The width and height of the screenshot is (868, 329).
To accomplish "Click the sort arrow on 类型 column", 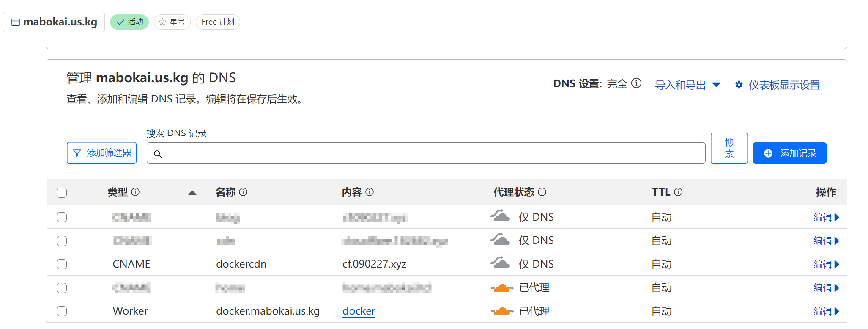I will [192, 192].
